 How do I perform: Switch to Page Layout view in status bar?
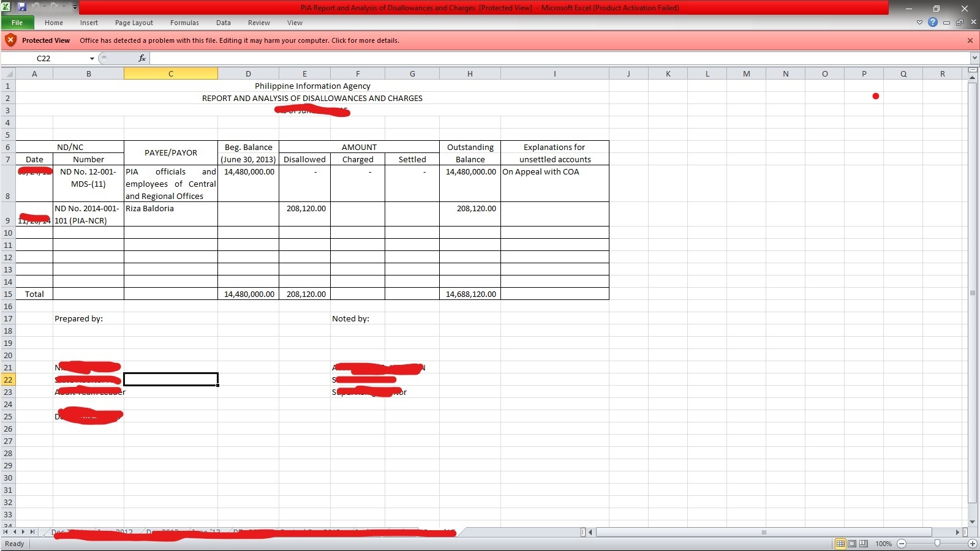tap(852, 544)
